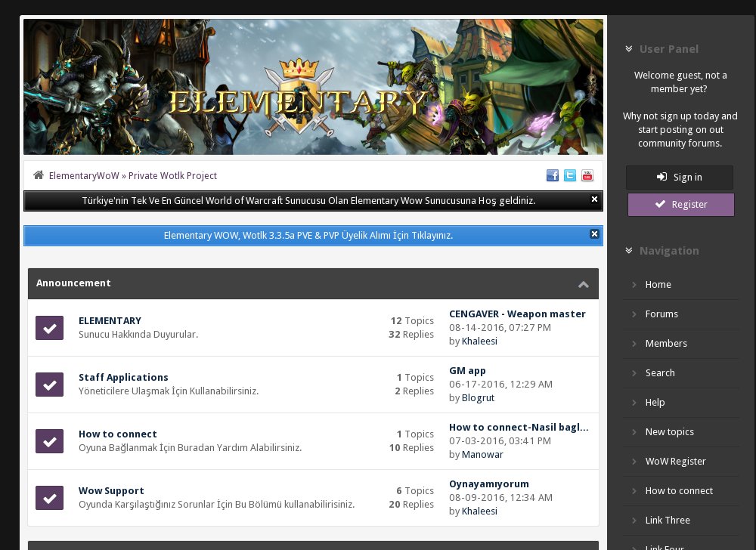View Khaleesi's profile on the Oynayamıyorum post
Viewport: 756px width, 550px height.
point(479,511)
